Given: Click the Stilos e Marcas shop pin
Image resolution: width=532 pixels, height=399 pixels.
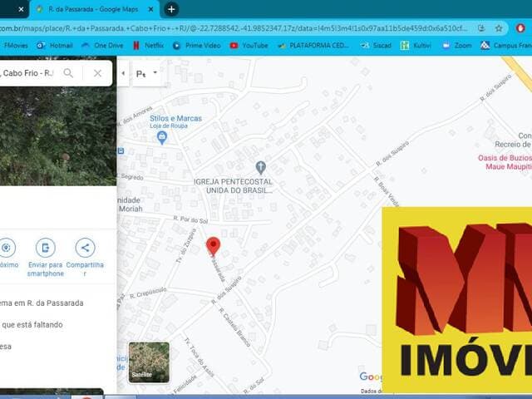Looking at the screenshot, I should click(162, 137).
